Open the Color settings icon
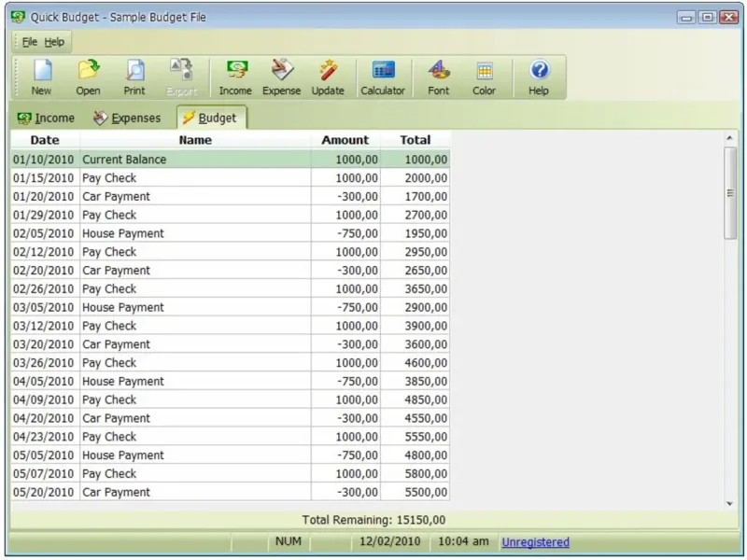This screenshot has height=560, width=747. pos(484,77)
